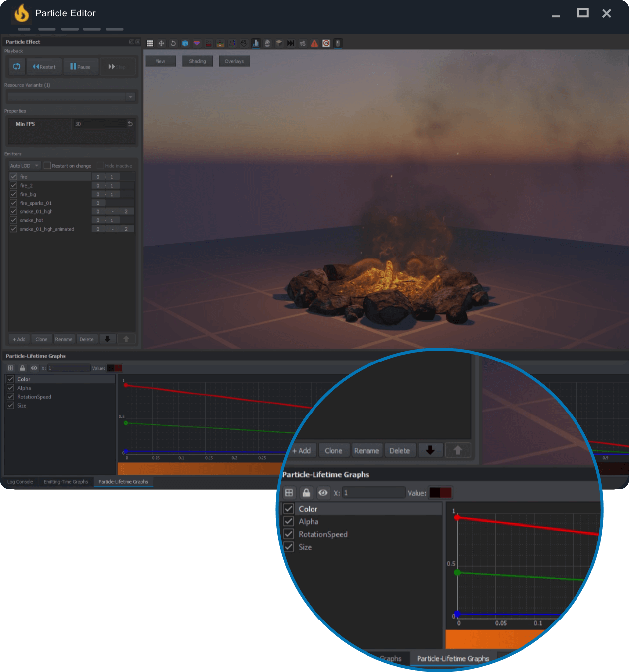
Task: Click the lock icon in Particle-Lifetime Graphs
Action: point(22,368)
